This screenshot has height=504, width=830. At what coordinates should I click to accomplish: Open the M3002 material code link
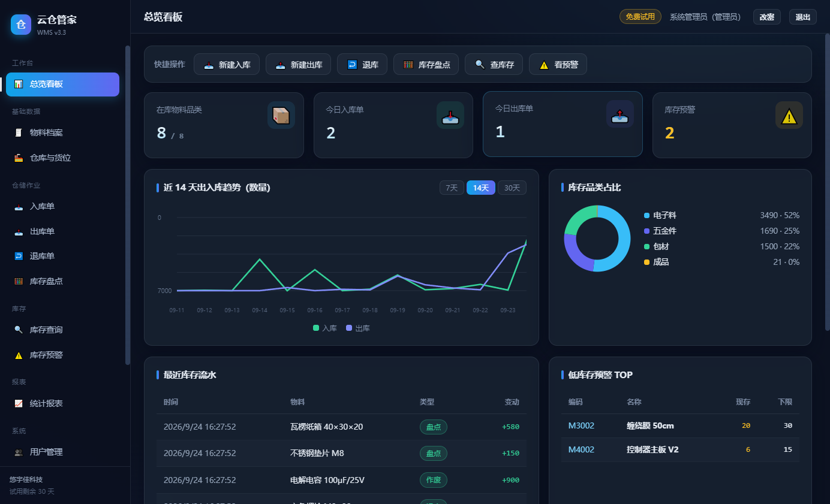pyautogui.click(x=581, y=426)
